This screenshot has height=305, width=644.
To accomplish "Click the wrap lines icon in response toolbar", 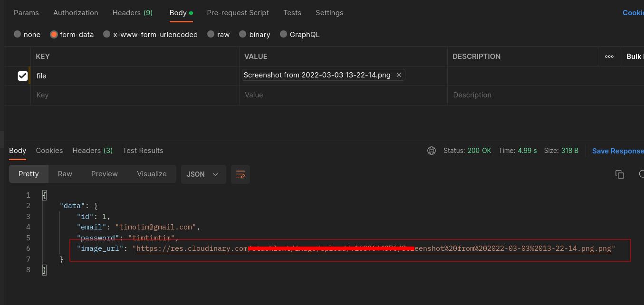I will pos(240,174).
